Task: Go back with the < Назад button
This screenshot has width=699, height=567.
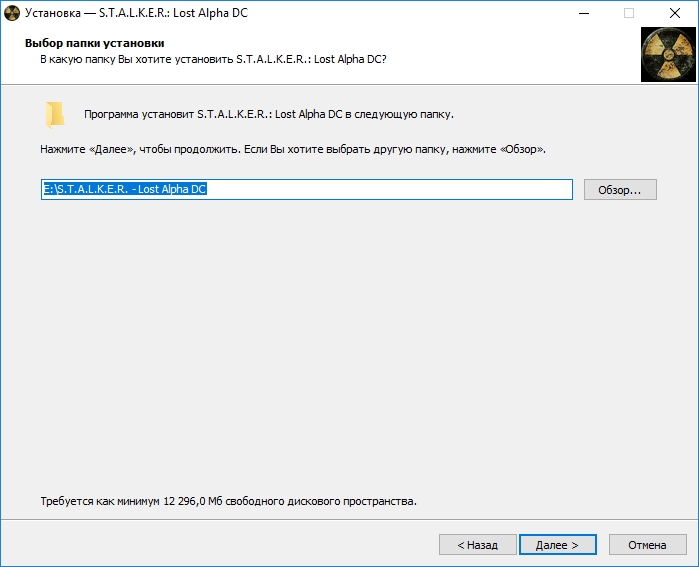Action: pos(477,545)
